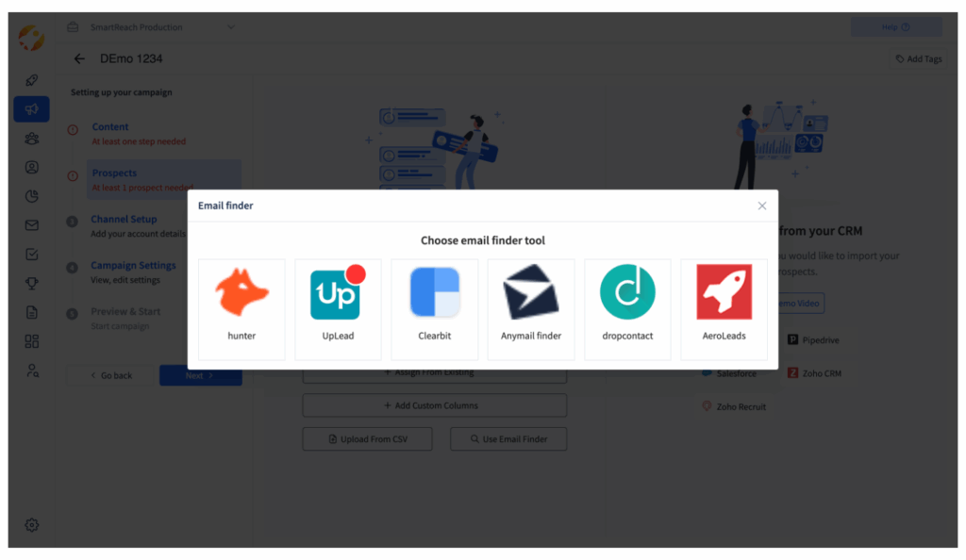Open settings gear in sidebar
The image size is (966, 560).
pos(32,525)
